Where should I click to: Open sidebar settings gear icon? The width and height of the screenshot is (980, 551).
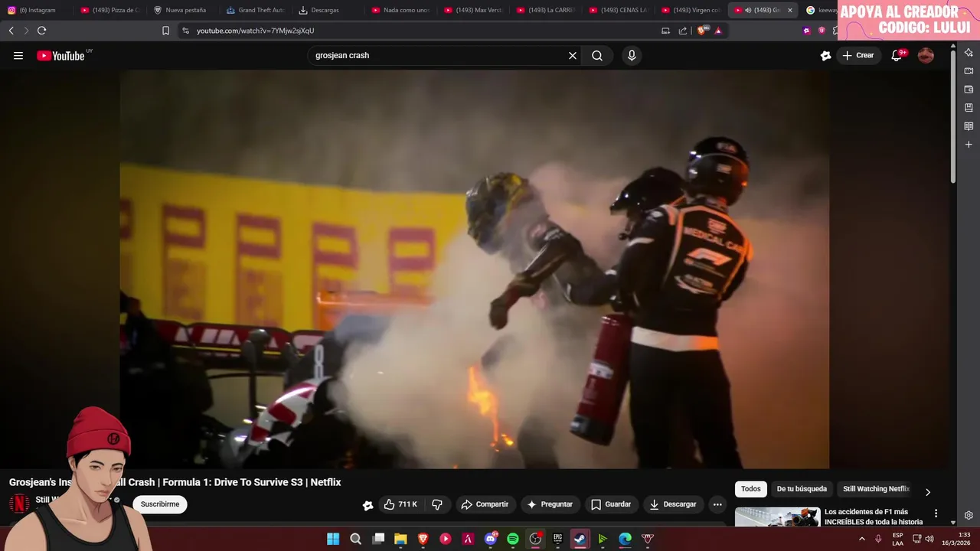[969, 515]
